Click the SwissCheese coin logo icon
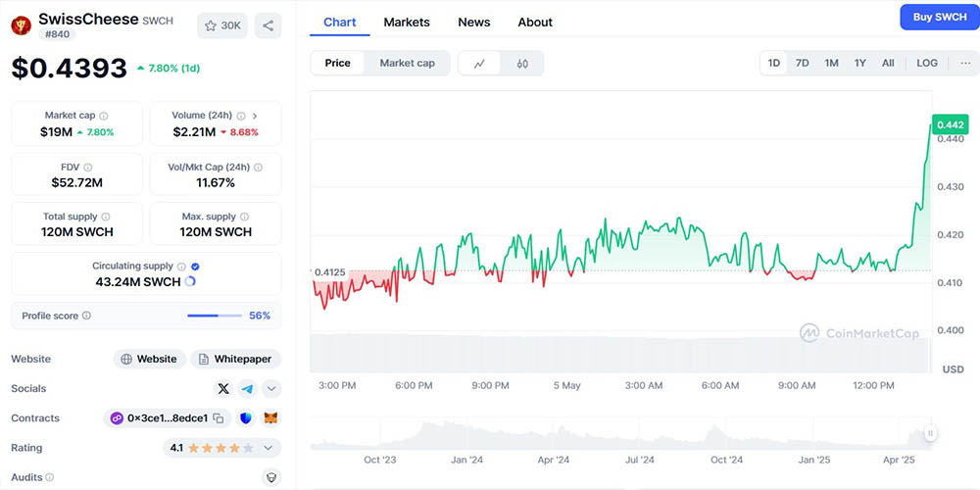The width and height of the screenshot is (980, 490). click(x=22, y=25)
